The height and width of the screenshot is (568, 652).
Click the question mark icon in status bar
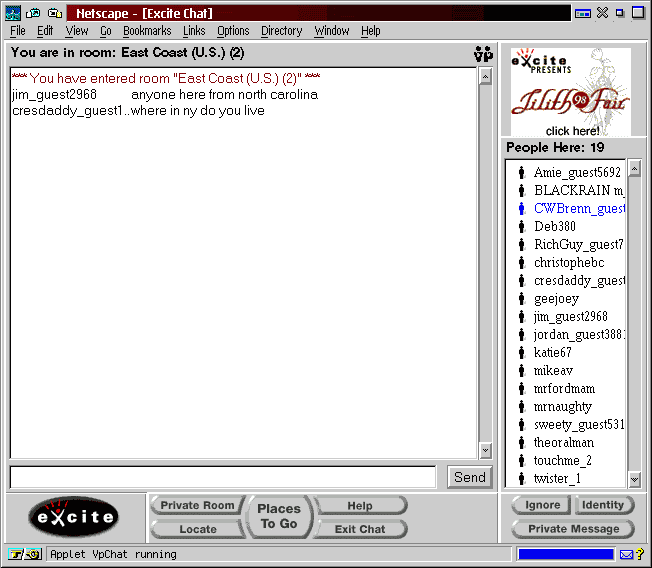coord(640,554)
